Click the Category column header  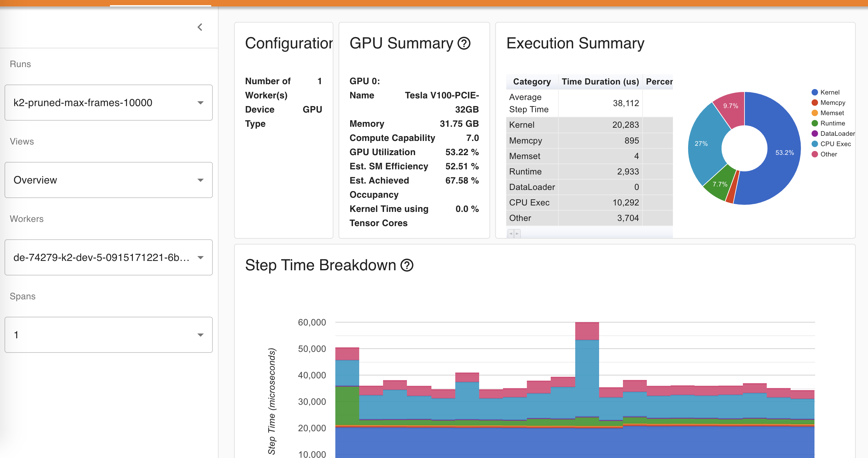[x=532, y=82]
